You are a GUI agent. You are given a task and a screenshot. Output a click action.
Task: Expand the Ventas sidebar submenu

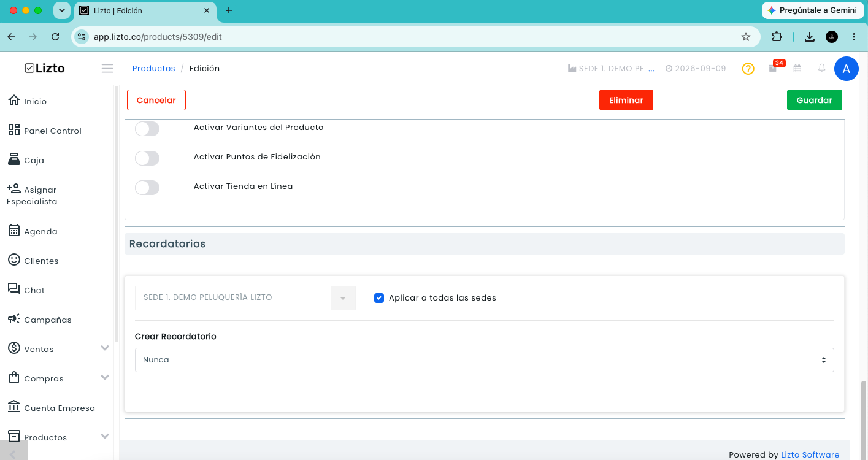click(105, 348)
